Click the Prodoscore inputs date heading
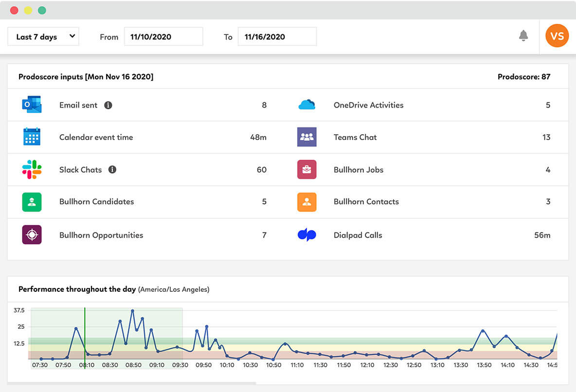 coord(86,77)
